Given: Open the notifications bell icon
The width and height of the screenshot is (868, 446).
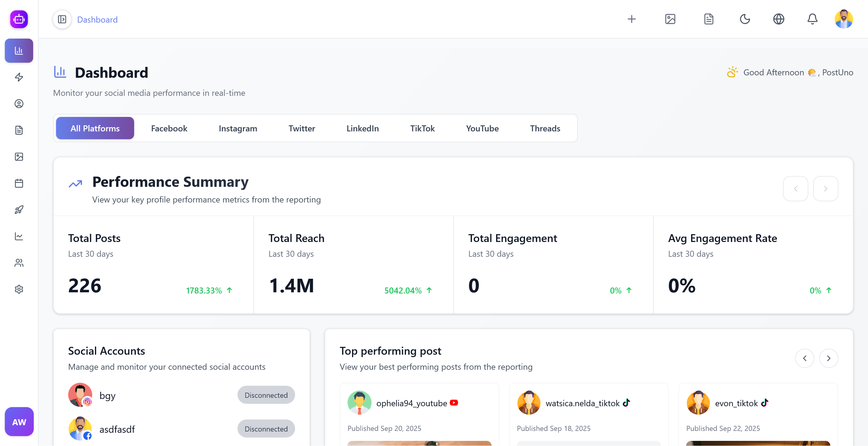Looking at the screenshot, I should tap(813, 19).
